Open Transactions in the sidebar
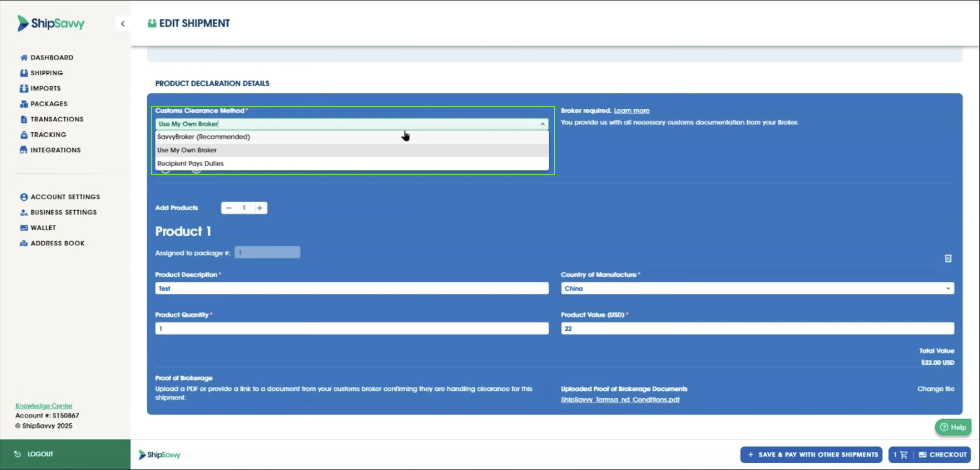Screen dimensions: 980x470 57,119
